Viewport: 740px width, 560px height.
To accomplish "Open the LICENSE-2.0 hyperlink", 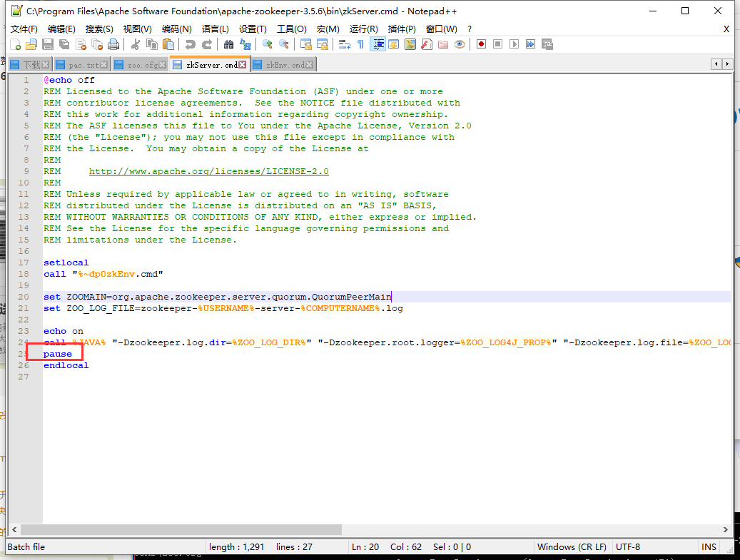I will [208, 170].
